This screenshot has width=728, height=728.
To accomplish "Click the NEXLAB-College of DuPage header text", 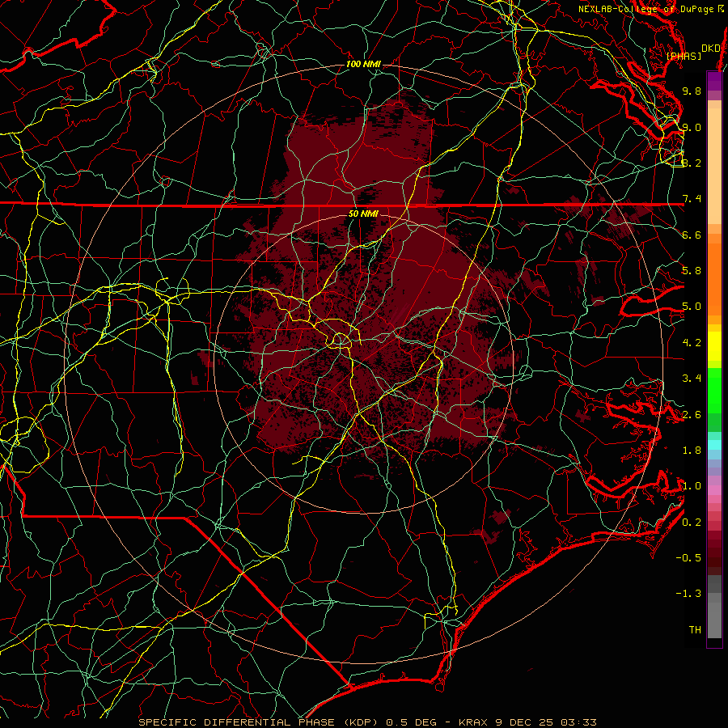I will (646, 9).
